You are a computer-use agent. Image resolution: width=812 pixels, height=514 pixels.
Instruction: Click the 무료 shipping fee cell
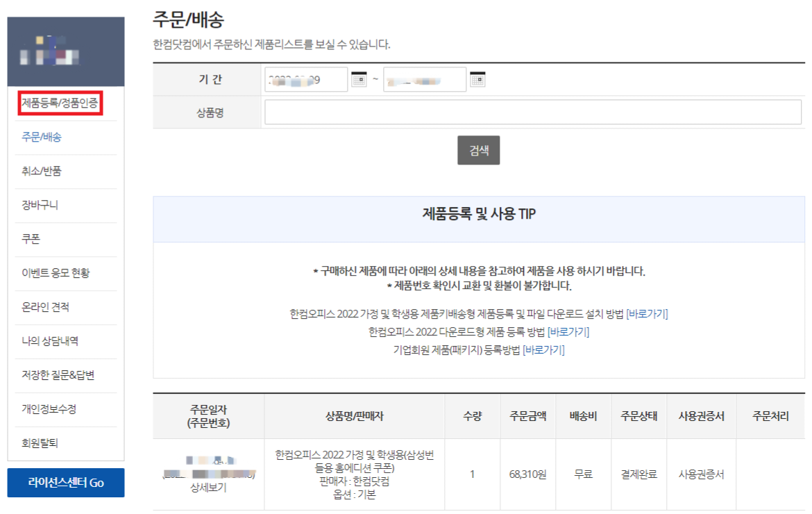point(583,474)
